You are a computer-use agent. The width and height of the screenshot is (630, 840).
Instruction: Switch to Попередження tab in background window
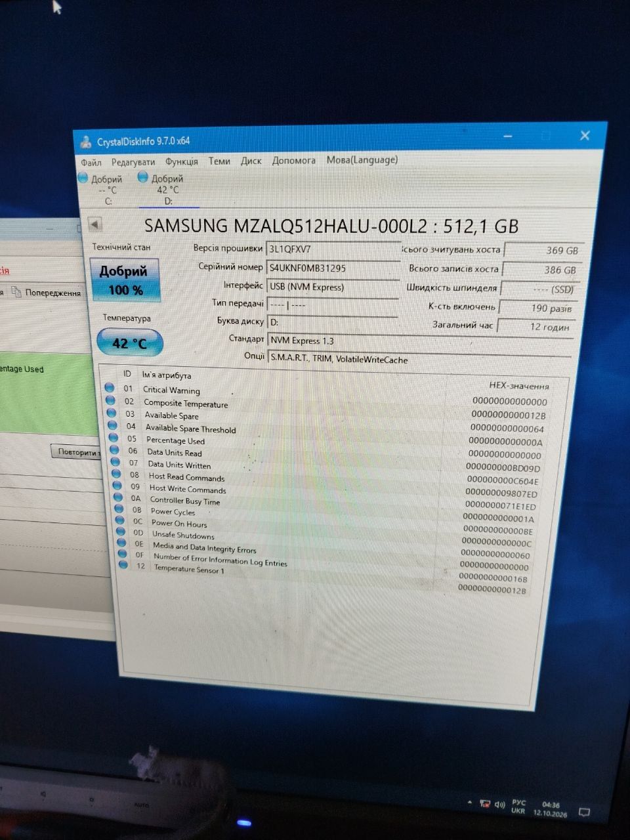pos(52,293)
